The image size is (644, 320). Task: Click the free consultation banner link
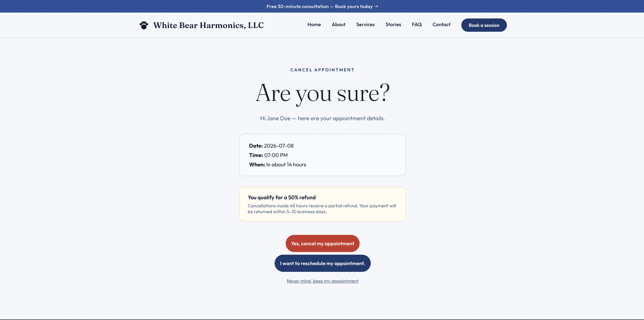[322, 7]
